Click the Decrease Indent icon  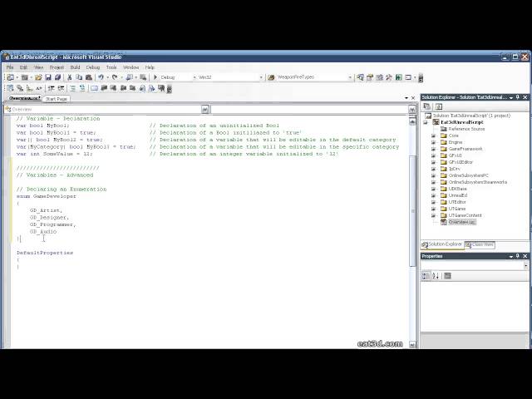[x=52, y=88]
